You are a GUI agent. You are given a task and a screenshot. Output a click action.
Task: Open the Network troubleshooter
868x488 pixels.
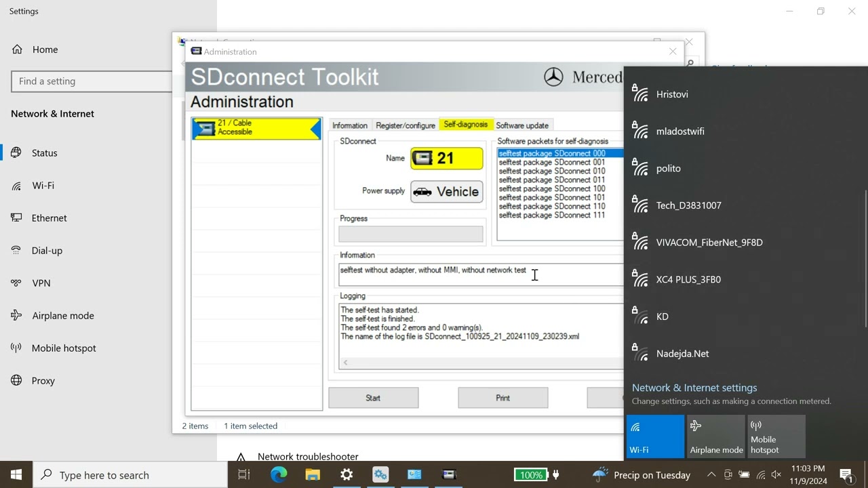pos(308,457)
